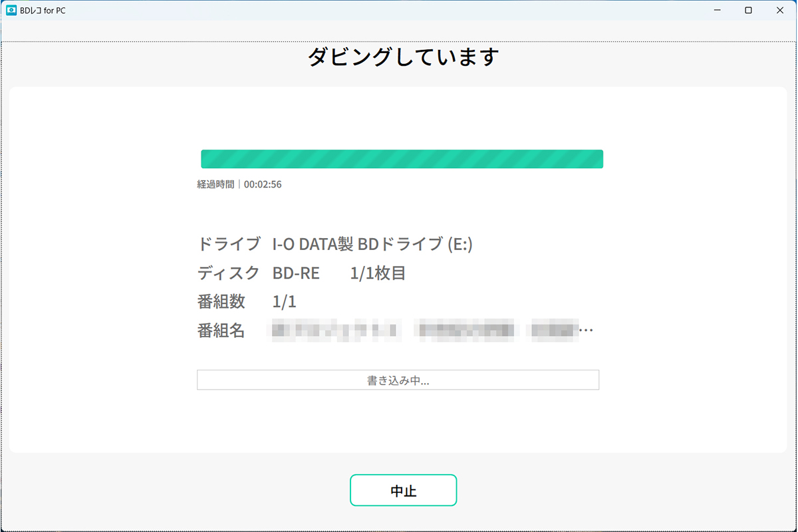This screenshot has height=532, width=798.
Task: Minimize the BDレコ for PC window
Action: point(717,10)
